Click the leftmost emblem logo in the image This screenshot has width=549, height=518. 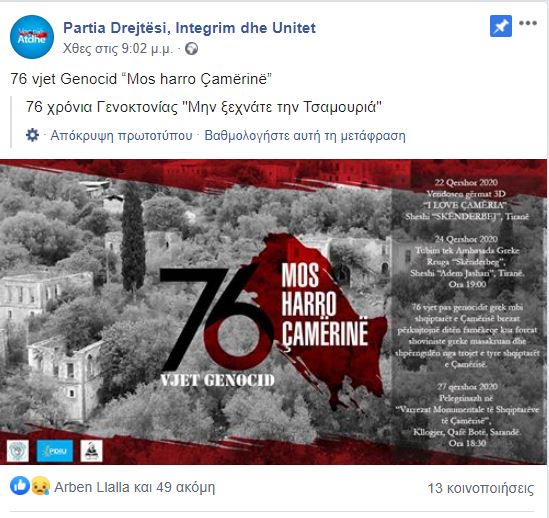pyautogui.click(x=18, y=451)
